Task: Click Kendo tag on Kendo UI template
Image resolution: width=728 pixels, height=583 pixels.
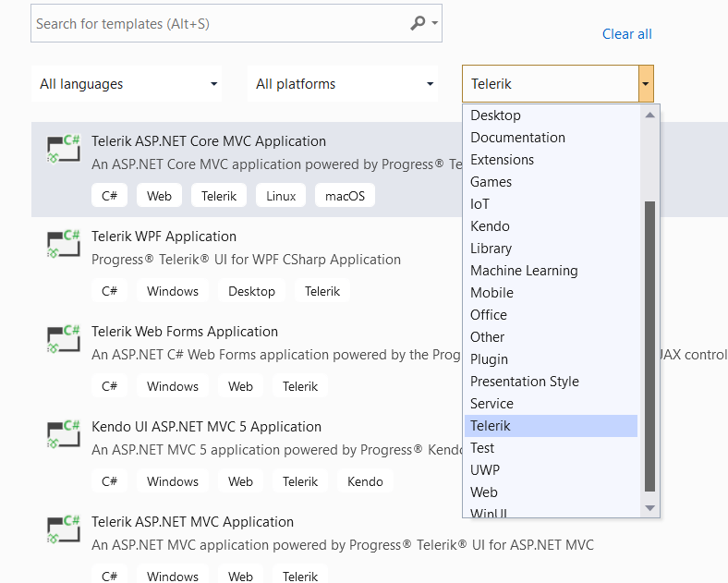Action: [x=365, y=481]
